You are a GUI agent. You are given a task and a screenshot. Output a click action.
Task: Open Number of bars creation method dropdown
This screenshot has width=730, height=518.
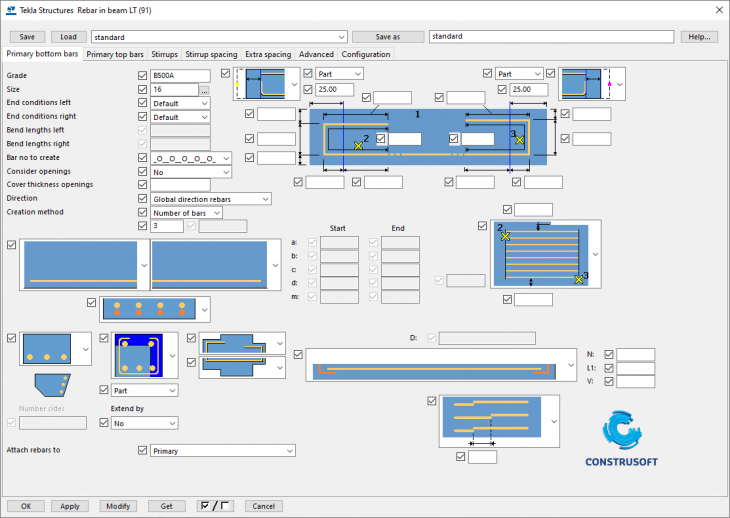click(x=186, y=213)
